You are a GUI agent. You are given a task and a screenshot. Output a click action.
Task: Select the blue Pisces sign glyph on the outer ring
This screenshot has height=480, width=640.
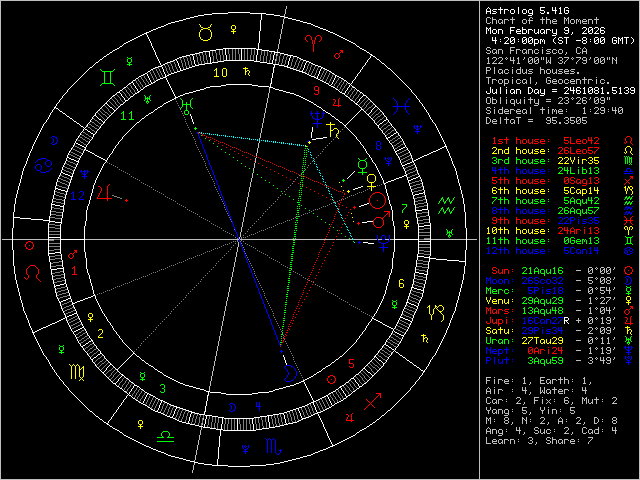pyautogui.click(x=401, y=107)
